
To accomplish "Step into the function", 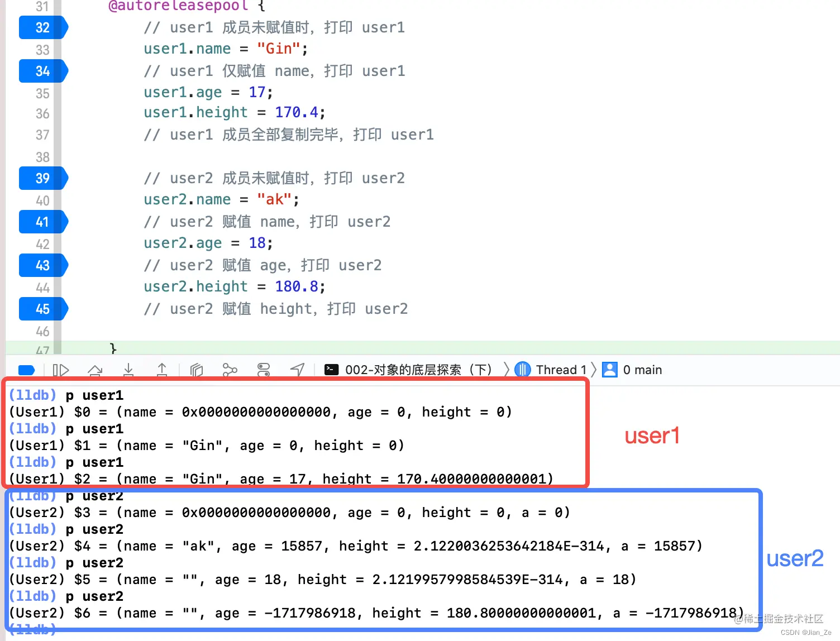I will pyautogui.click(x=128, y=370).
